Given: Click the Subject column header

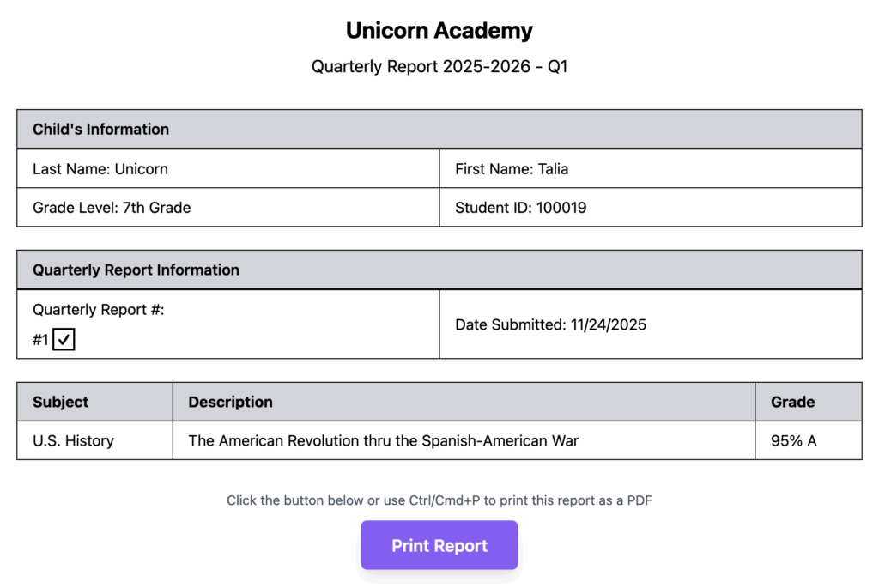Looking at the screenshot, I should (x=60, y=402).
